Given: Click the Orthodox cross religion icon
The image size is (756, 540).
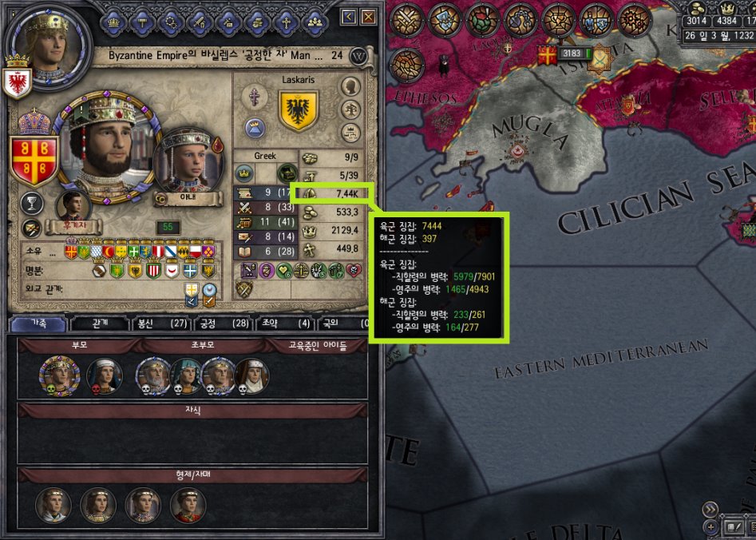Looking at the screenshot, I should [255, 96].
